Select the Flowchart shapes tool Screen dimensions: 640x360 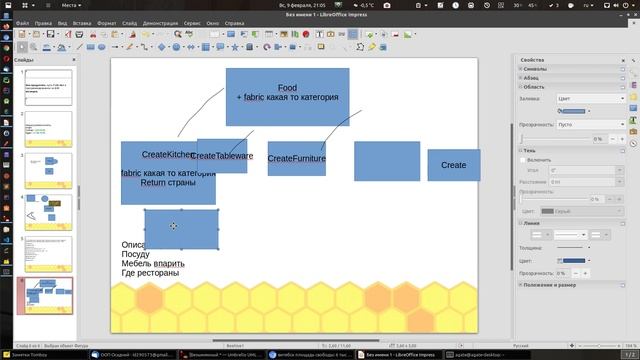click(x=206, y=47)
